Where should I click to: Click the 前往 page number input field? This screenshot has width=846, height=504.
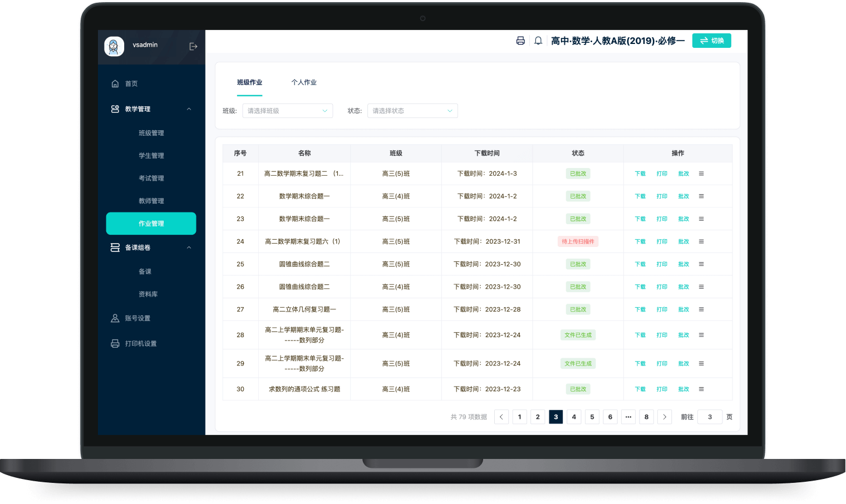pyautogui.click(x=710, y=417)
